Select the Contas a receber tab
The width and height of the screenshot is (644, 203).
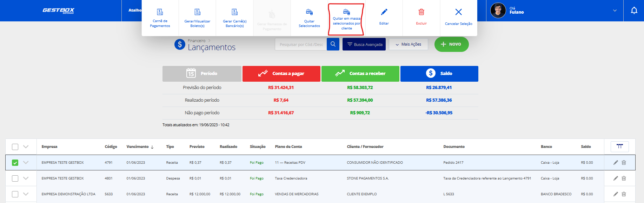click(x=360, y=74)
